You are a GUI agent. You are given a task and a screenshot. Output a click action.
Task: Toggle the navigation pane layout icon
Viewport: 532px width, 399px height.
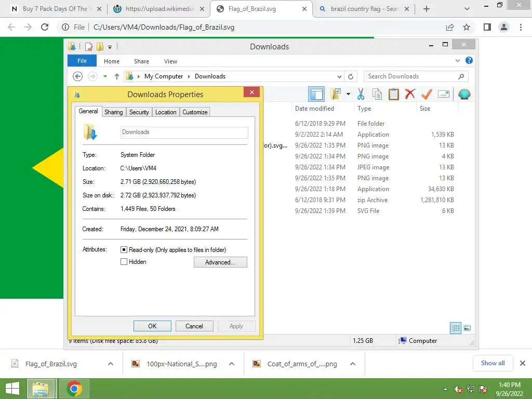[316, 94]
